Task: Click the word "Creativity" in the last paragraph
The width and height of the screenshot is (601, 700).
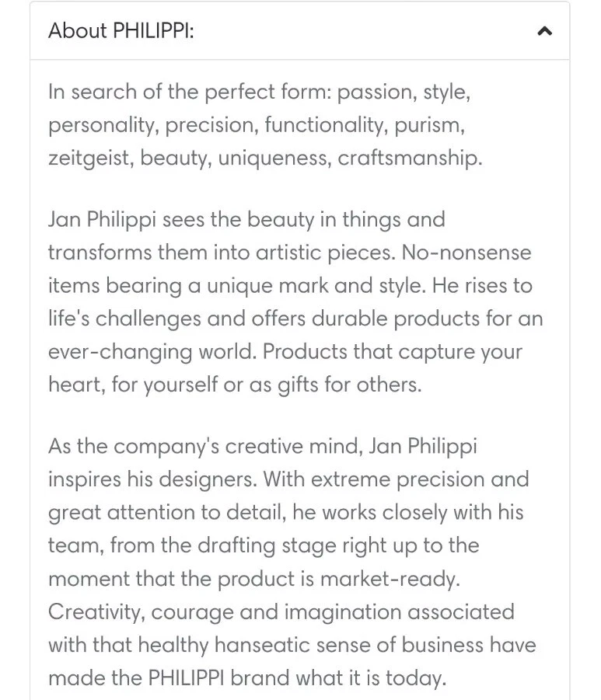Action: pos(96,611)
